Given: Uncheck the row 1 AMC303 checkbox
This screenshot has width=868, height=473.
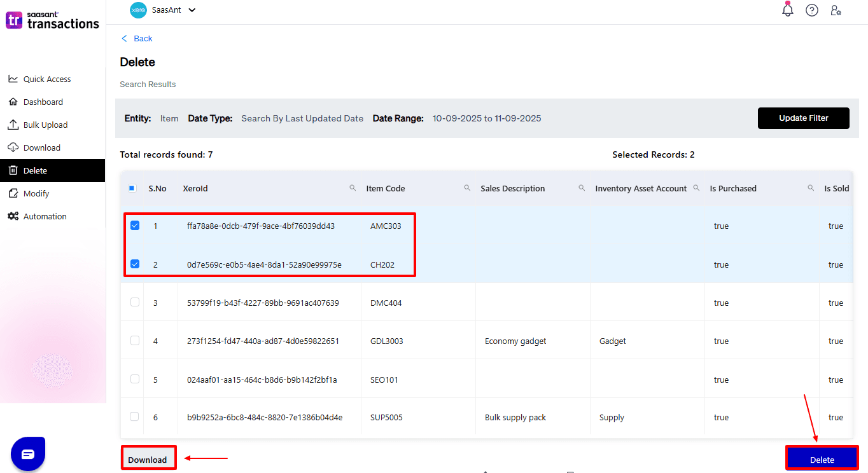Looking at the screenshot, I should (135, 226).
